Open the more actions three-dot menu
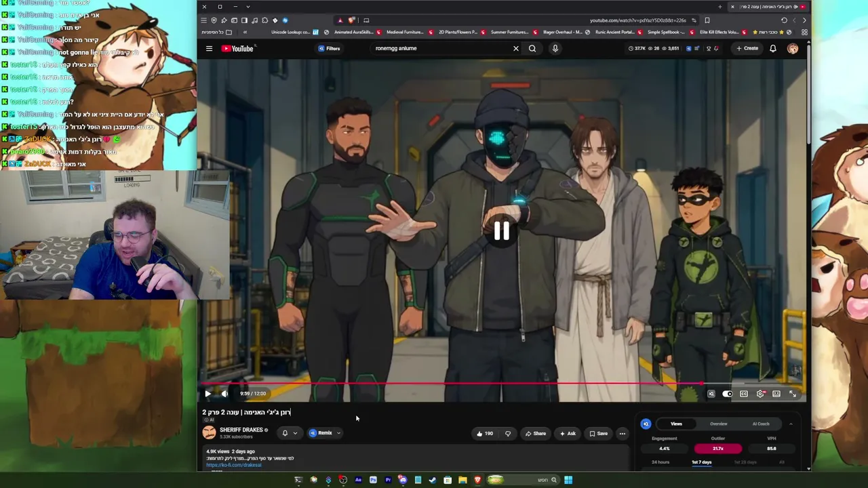Screen dimensions: 868x488 (x=623, y=434)
